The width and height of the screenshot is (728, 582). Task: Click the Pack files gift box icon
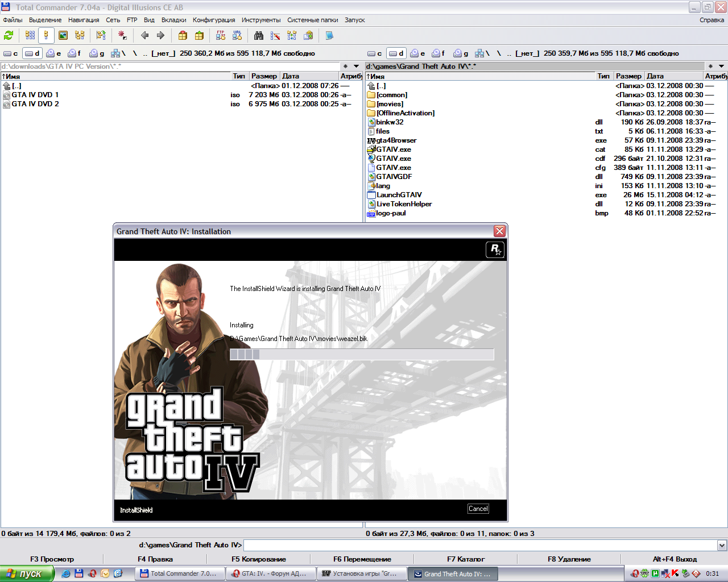click(x=183, y=35)
